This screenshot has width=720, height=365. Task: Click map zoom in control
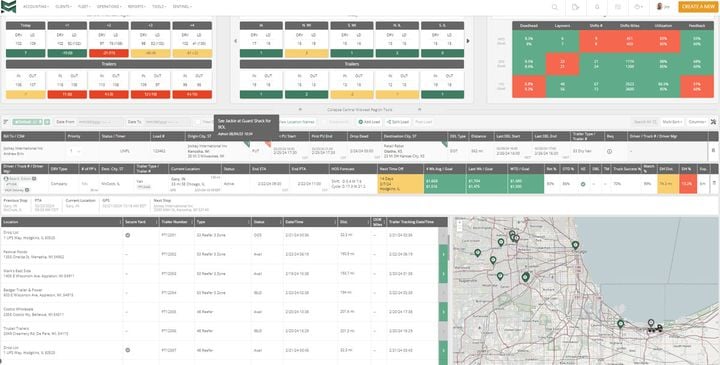click(x=460, y=223)
